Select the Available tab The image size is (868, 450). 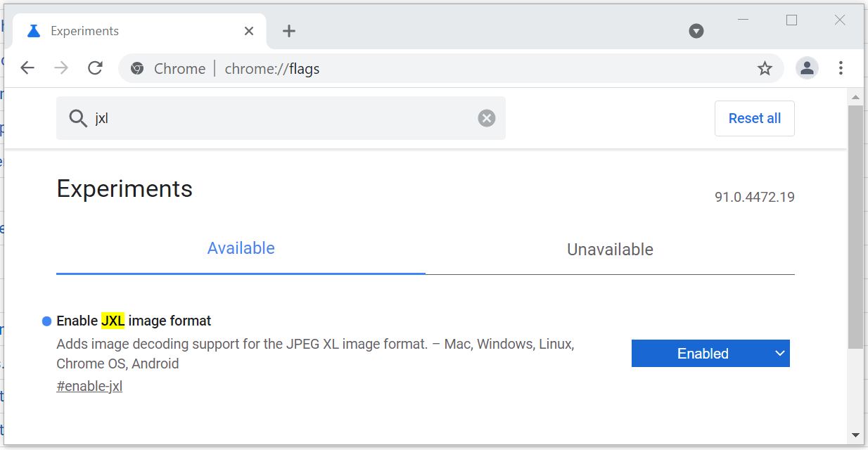click(241, 248)
